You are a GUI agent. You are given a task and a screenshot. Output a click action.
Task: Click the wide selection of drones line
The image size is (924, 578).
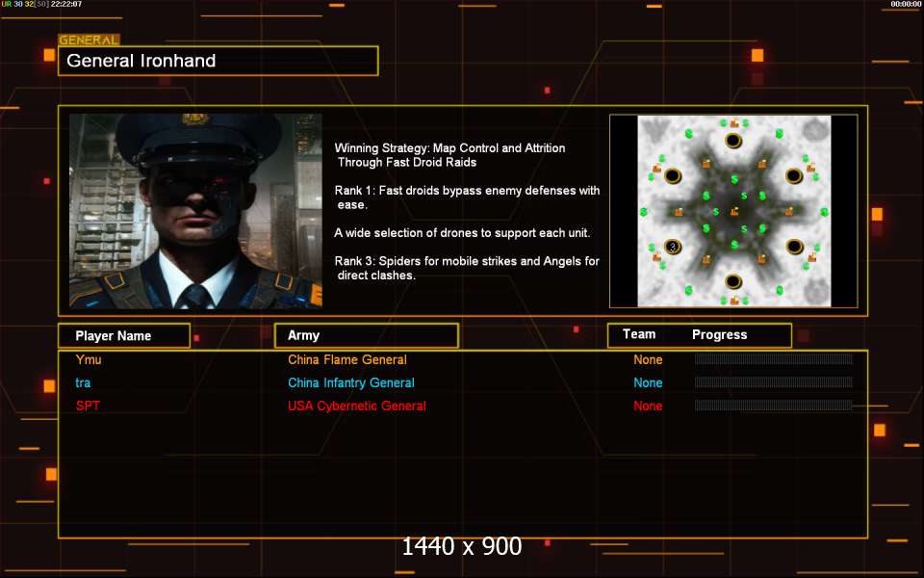462,233
